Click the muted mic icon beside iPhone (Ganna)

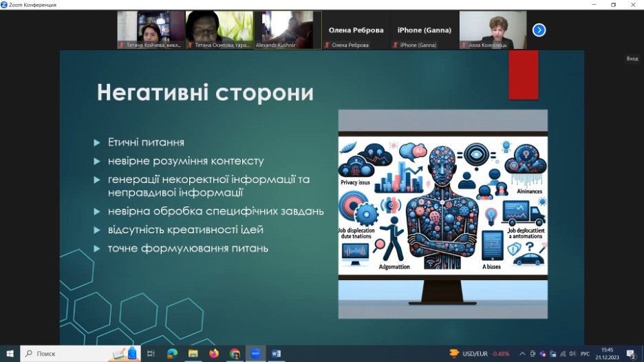tap(395, 45)
